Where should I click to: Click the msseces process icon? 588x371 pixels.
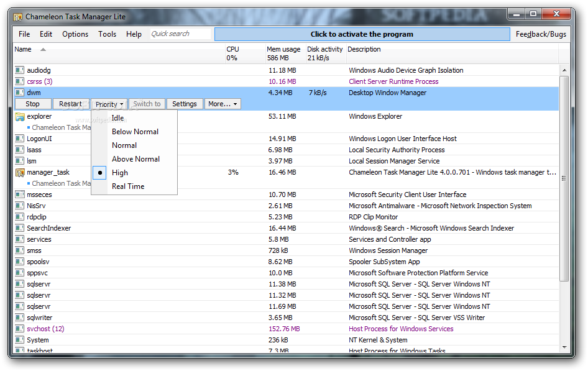tap(19, 195)
